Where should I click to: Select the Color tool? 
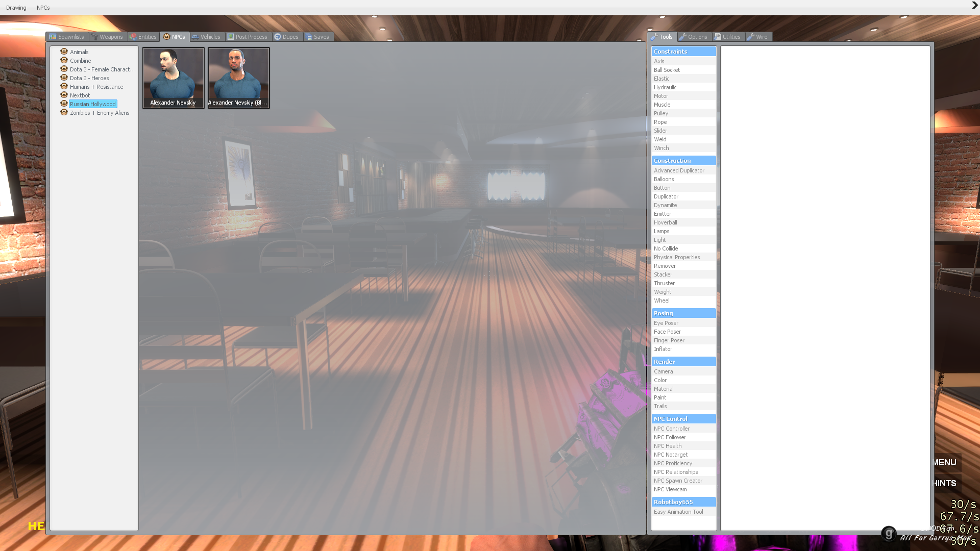pos(683,380)
